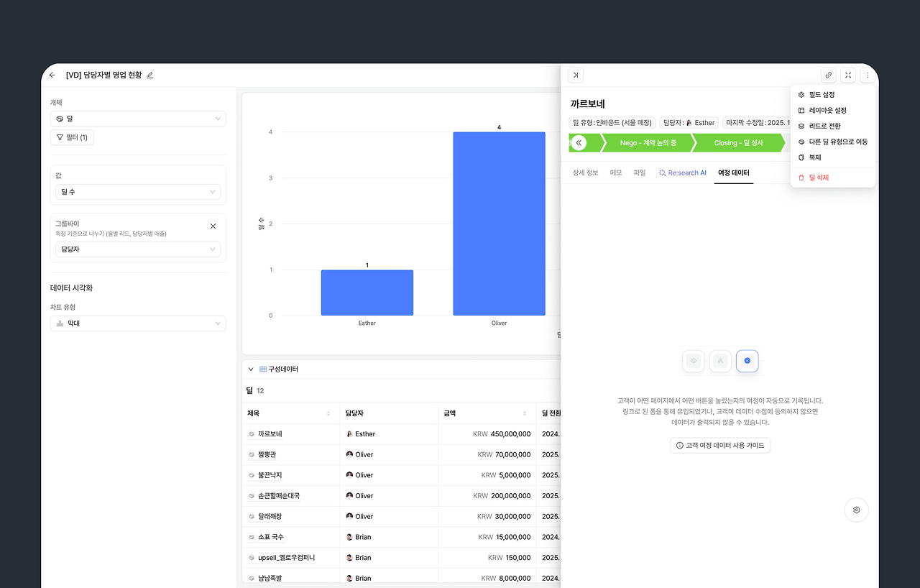Click the amount KRW 70,000,000
The width and height of the screenshot is (920, 588).
click(504, 454)
